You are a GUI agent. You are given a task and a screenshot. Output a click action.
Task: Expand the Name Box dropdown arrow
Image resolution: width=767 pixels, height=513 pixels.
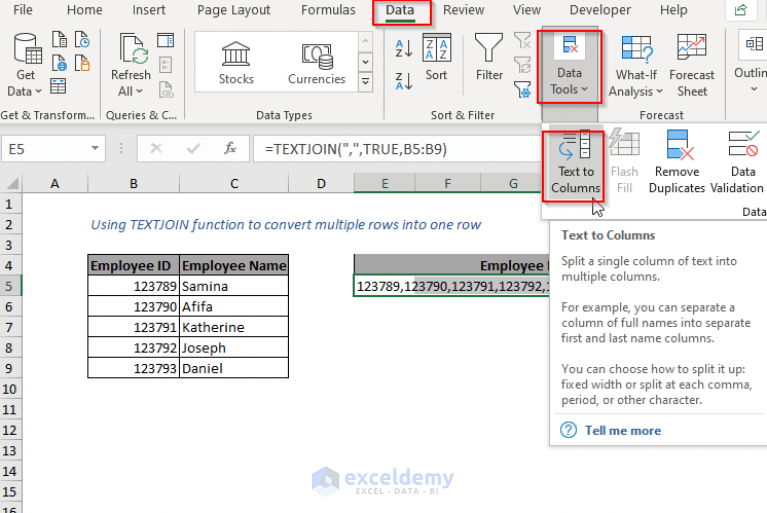[95, 148]
